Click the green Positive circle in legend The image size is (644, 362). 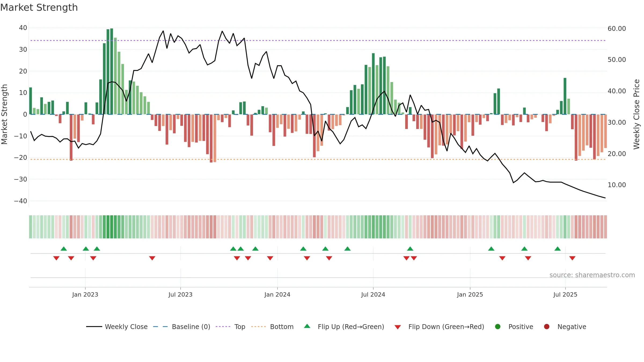(498, 327)
